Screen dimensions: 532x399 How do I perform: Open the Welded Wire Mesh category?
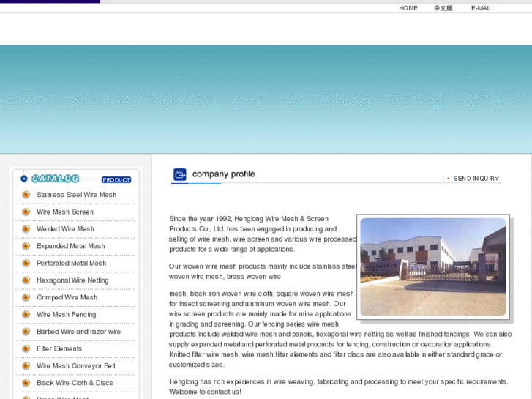[65, 229]
